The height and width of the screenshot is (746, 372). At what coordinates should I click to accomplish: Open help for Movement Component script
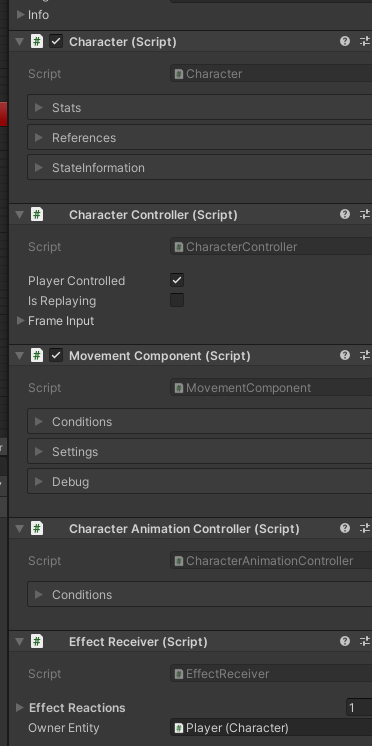[x=345, y=355]
